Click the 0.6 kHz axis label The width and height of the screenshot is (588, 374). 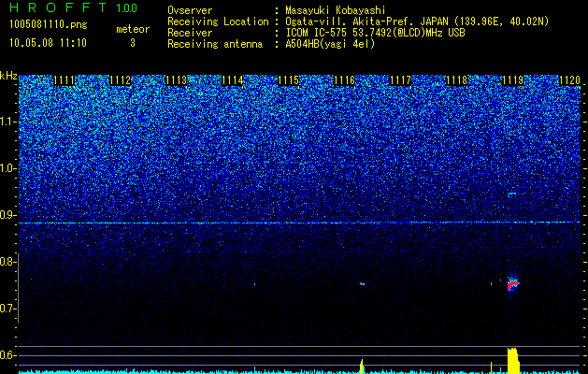click(x=7, y=355)
